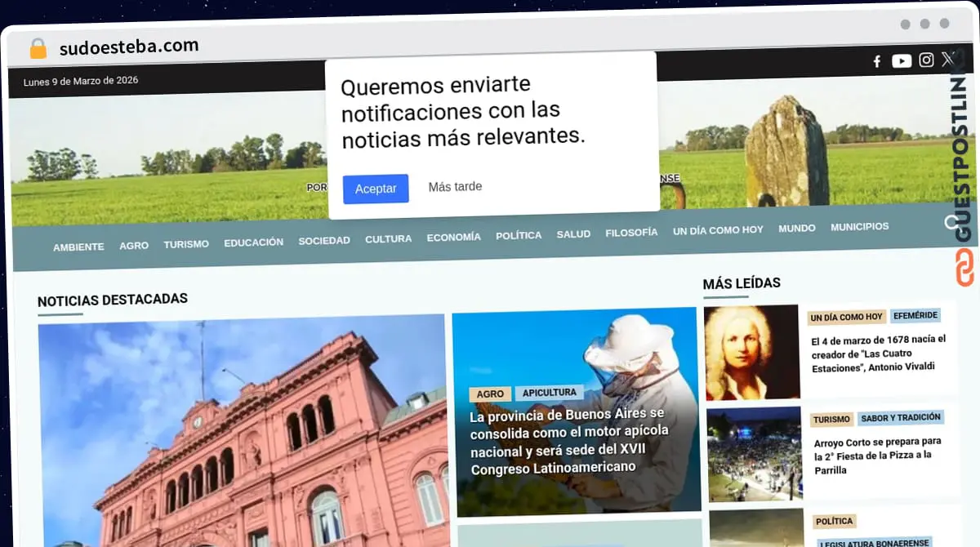Click the AGRO green category badge
Image resolution: width=980 pixels, height=547 pixels.
pyautogui.click(x=490, y=394)
